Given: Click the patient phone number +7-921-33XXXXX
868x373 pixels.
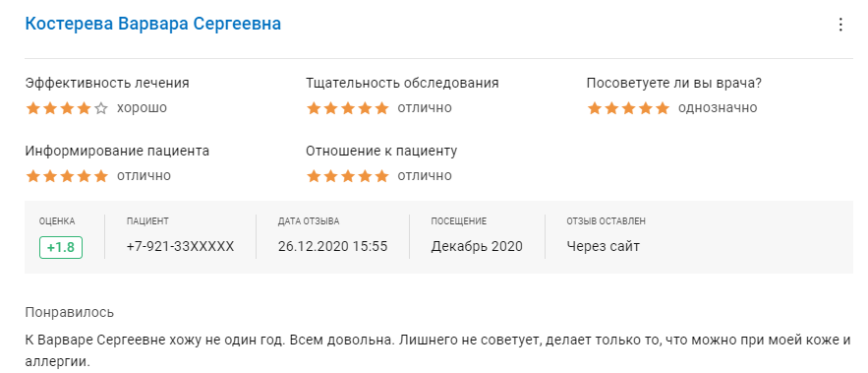Looking at the screenshot, I should coord(181,247).
